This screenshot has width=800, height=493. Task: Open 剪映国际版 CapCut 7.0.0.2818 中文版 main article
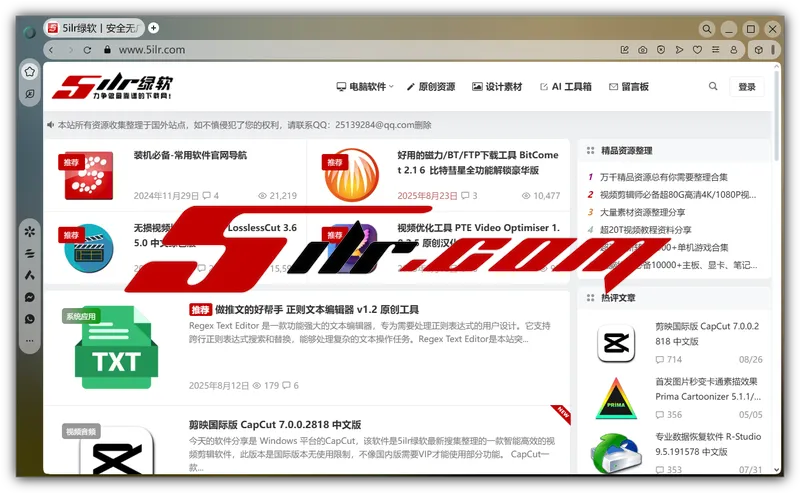[275, 425]
